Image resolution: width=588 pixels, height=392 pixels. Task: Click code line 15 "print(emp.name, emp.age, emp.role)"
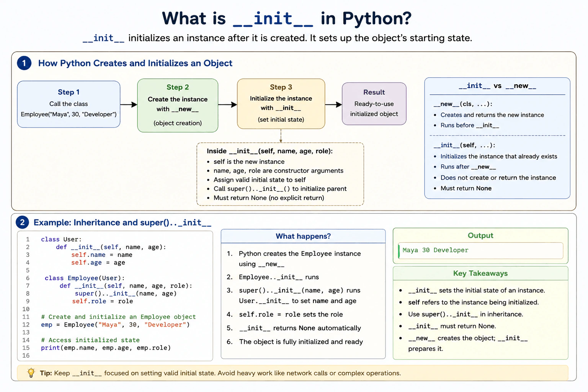pyautogui.click(x=106, y=348)
